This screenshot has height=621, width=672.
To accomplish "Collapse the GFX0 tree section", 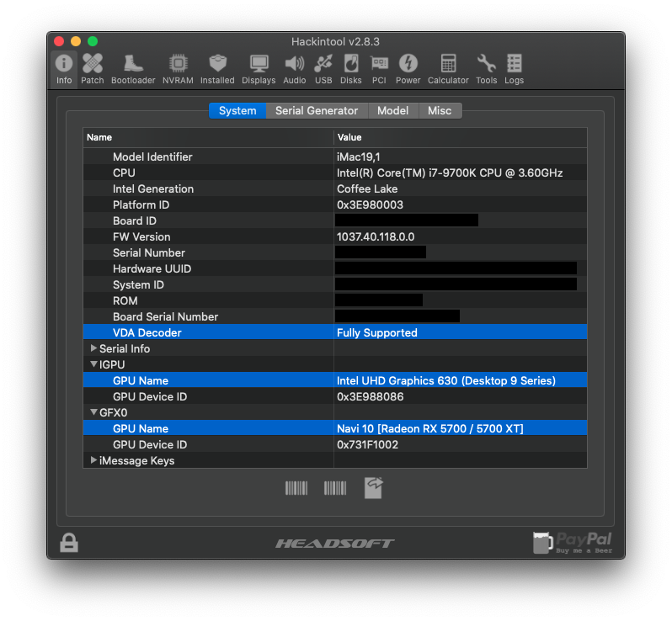I will [x=93, y=412].
